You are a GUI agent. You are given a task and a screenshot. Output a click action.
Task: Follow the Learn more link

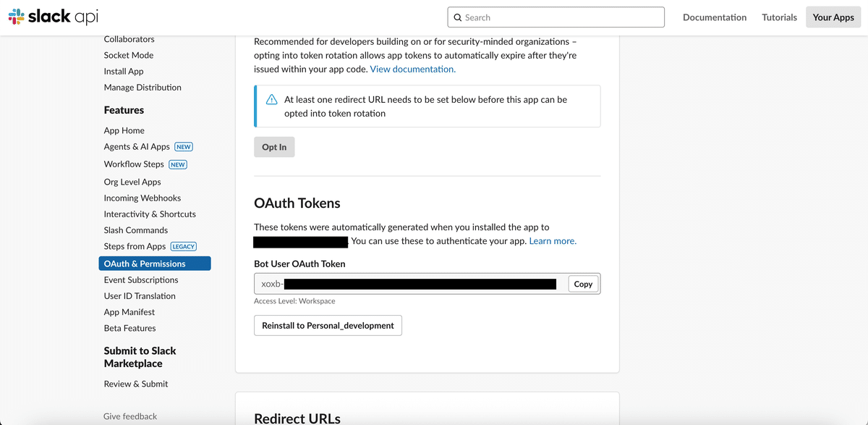553,241
